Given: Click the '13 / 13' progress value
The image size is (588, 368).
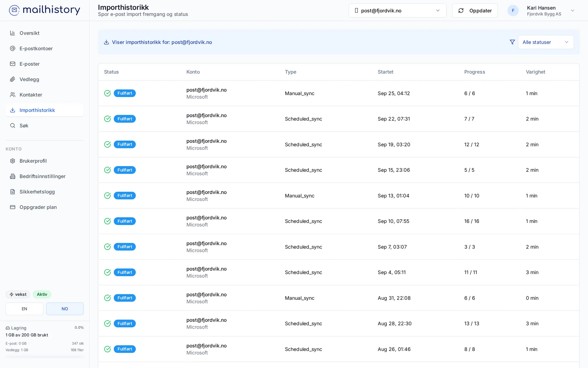Looking at the screenshot, I should 472,324.
